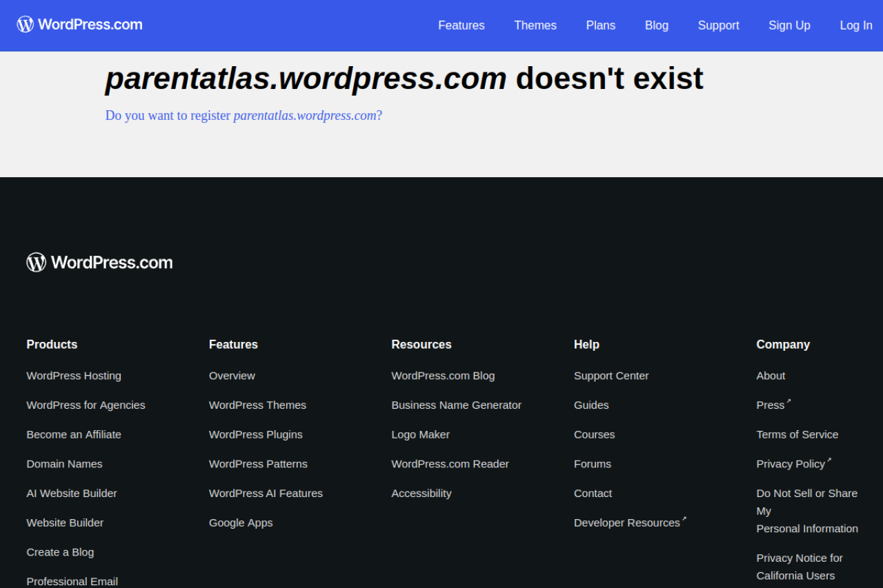Click Google Apps footer link
883x588 pixels.
pyautogui.click(x=241, y=523)
